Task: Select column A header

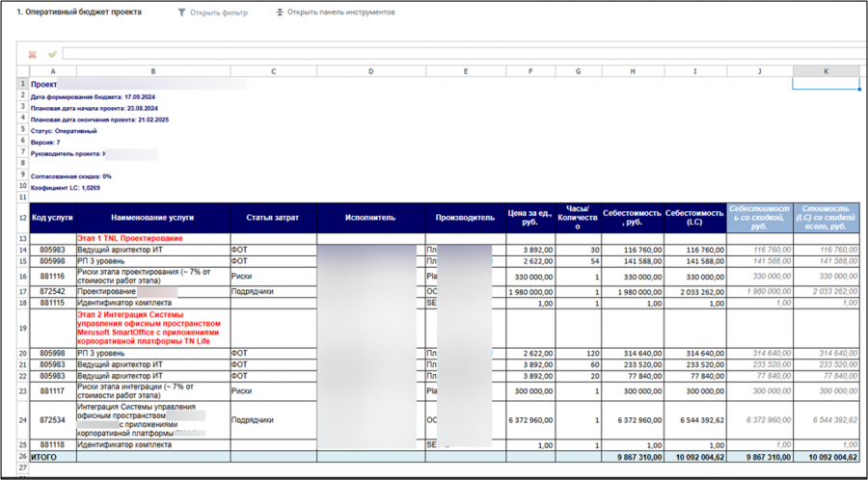Action: [52, 71]
